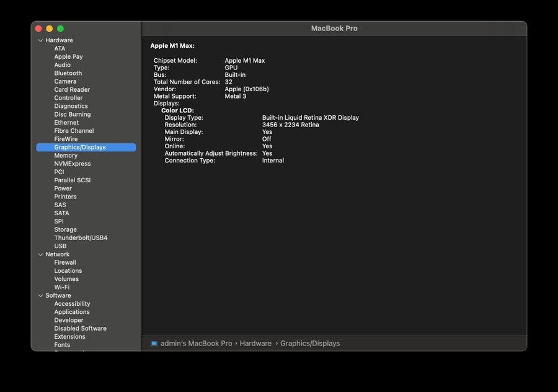The image size is (558, 392).
Task: Select Graphics/Displays in sidebar
Action: (x=86, y=147)
